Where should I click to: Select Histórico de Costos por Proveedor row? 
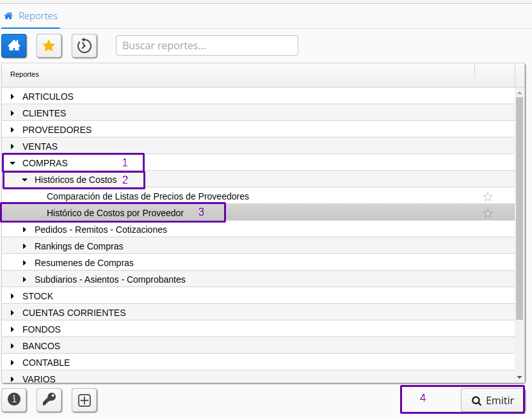click(x=258, y=213)
